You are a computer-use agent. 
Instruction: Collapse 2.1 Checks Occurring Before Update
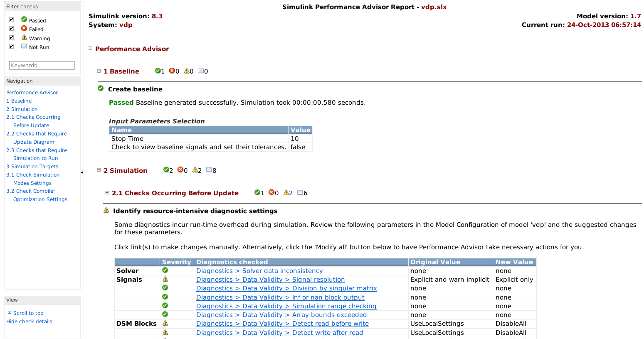click(107, 193)
